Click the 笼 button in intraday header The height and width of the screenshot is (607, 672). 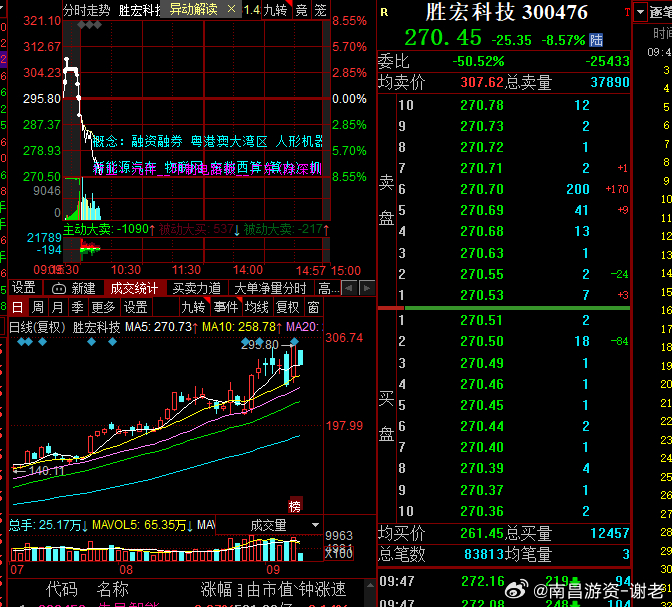point(320,9)
